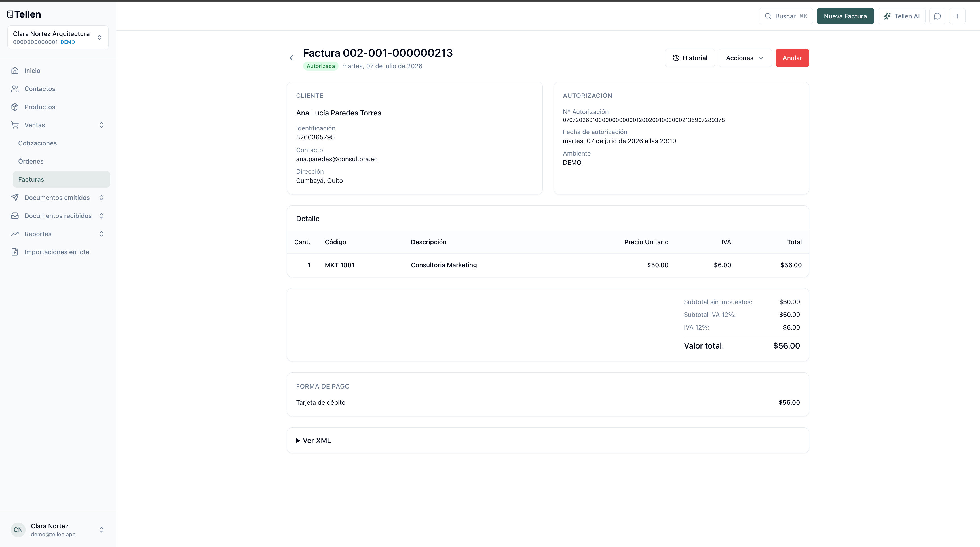Click the Tellen AI sparkle icon
Image resolution: width=980 pixels, height=547 pixels.
(x=887, y=16)
